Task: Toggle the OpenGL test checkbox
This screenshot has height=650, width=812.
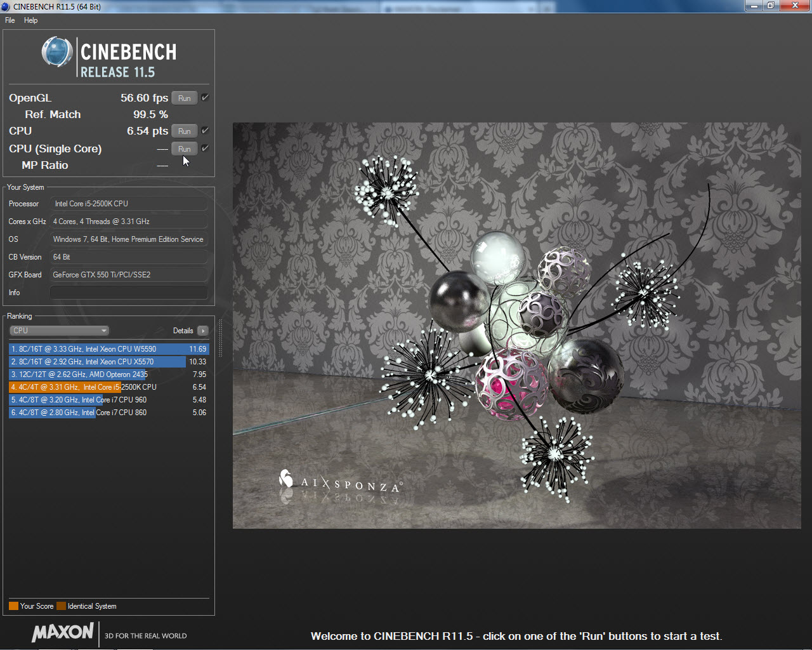Action: pos(205,98)
